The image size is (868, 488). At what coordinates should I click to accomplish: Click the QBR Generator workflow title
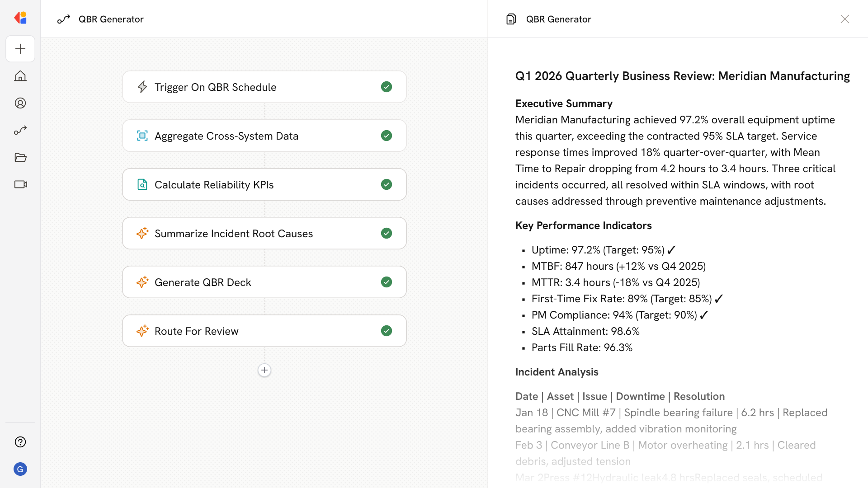111,19
